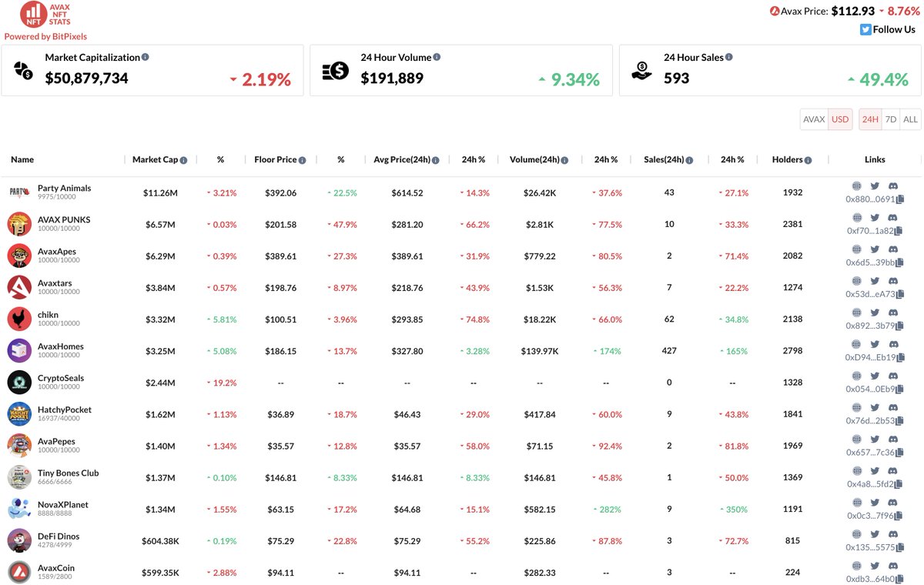This screenshot has height=585, width=924.
Task: Click the Avg Price(24h) info icon
Action: pyautogui.click(x=436, y=160)
